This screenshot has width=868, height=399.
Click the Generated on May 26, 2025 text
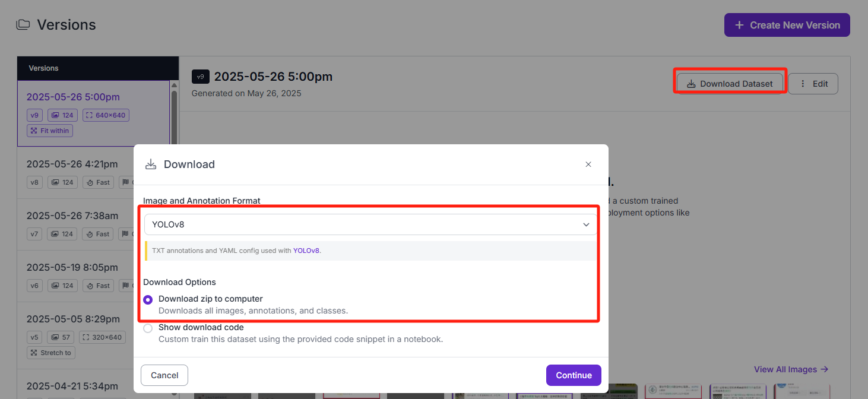(246, 93)
